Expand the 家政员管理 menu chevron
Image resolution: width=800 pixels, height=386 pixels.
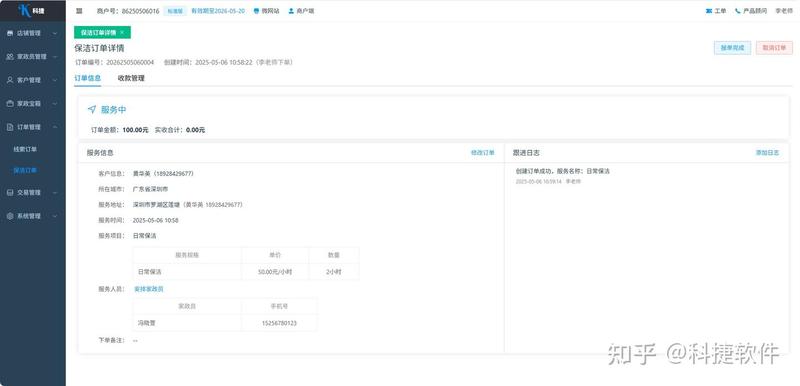[55, 57]
